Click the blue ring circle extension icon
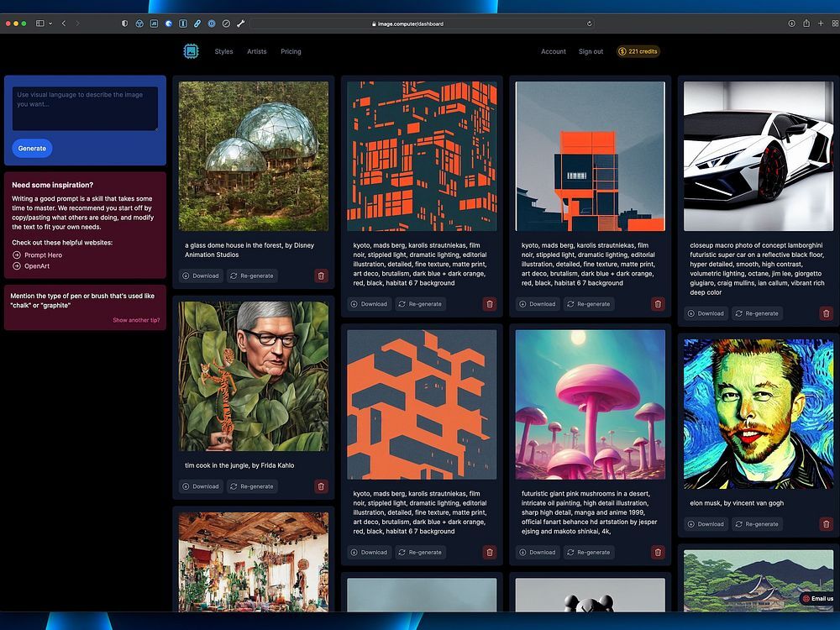Image resolution: width=840 pixels, height=630 pixels. point(212,24)
